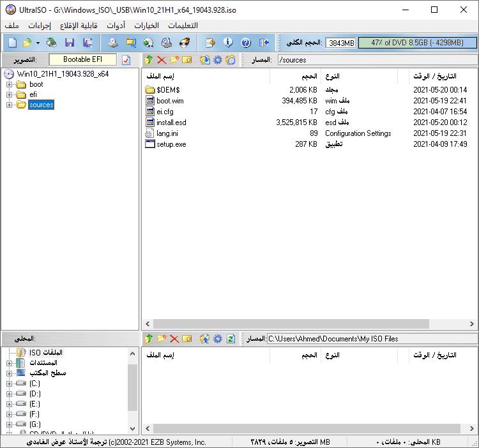The height and width of the screenshot is (448, 479).
Task: Sort image files by النوع type column
Action: point(359,77)
